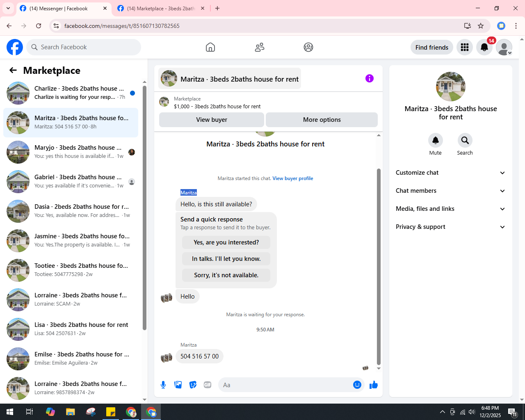Go back from Marketplace with the arrow
This screenshot has height=420, width=525.
coord(13,71)
